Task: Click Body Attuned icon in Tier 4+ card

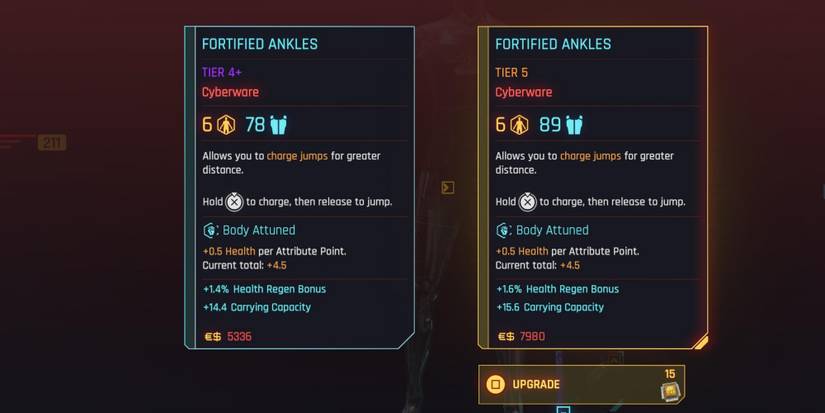Action: [210, 230]
